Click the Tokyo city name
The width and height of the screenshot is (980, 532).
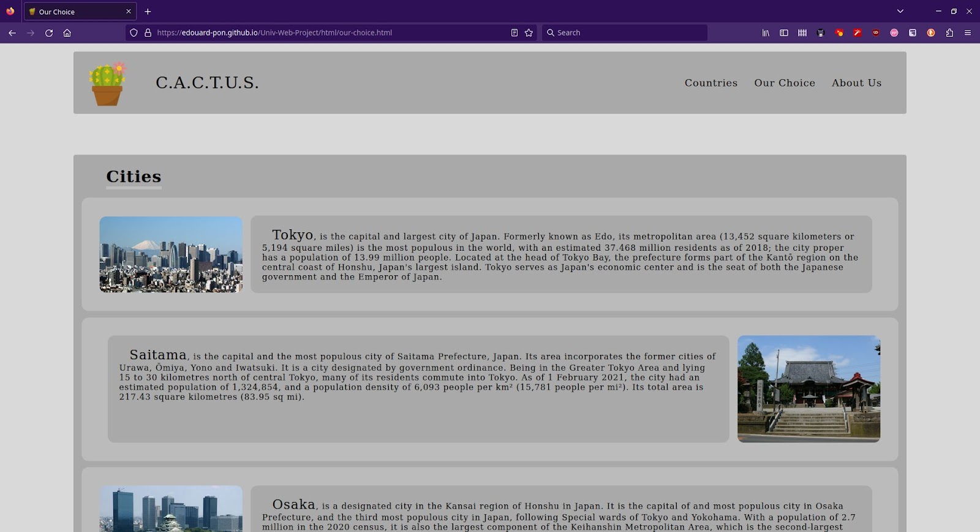coord(293,235)
